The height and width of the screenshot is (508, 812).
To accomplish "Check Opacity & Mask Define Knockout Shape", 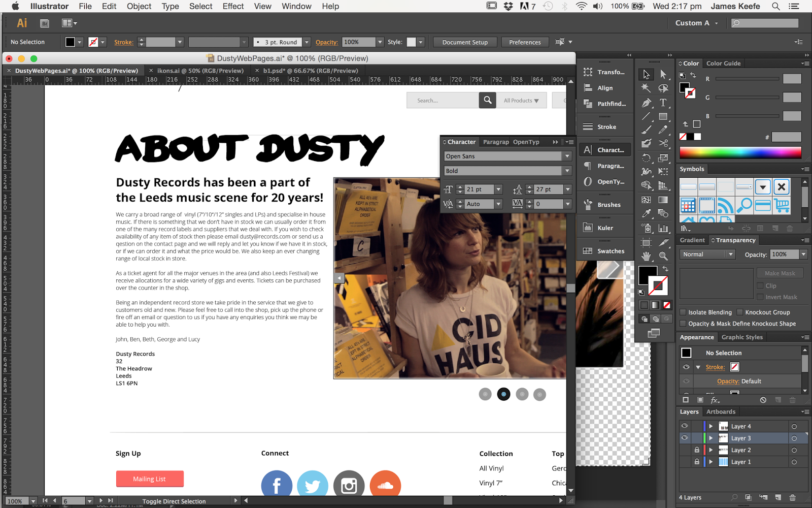I will pos(683,324).
